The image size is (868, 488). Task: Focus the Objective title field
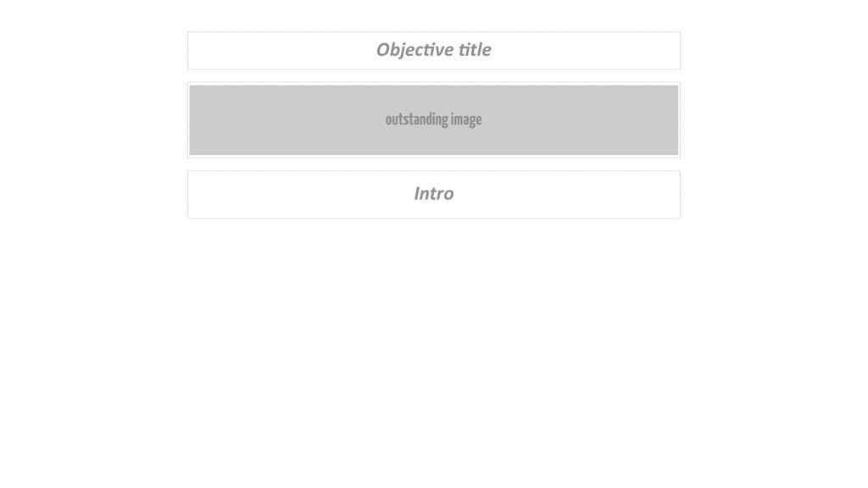(433, 50)
